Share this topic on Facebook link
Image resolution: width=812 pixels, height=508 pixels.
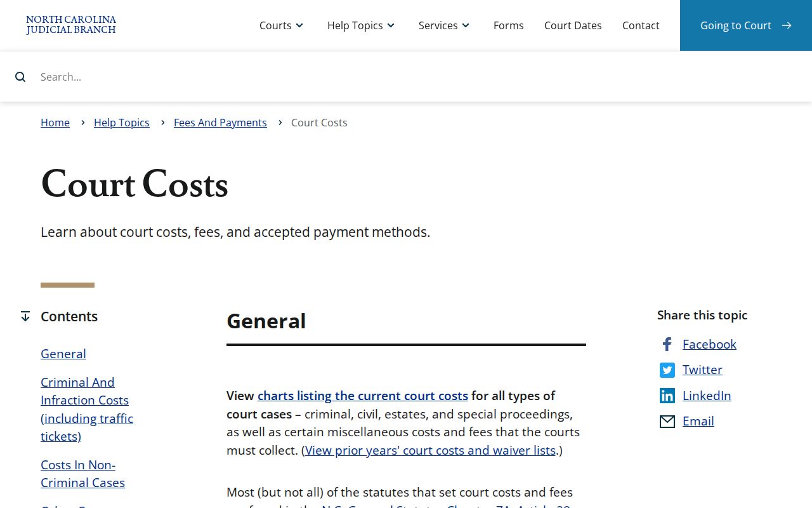point(709,344)
